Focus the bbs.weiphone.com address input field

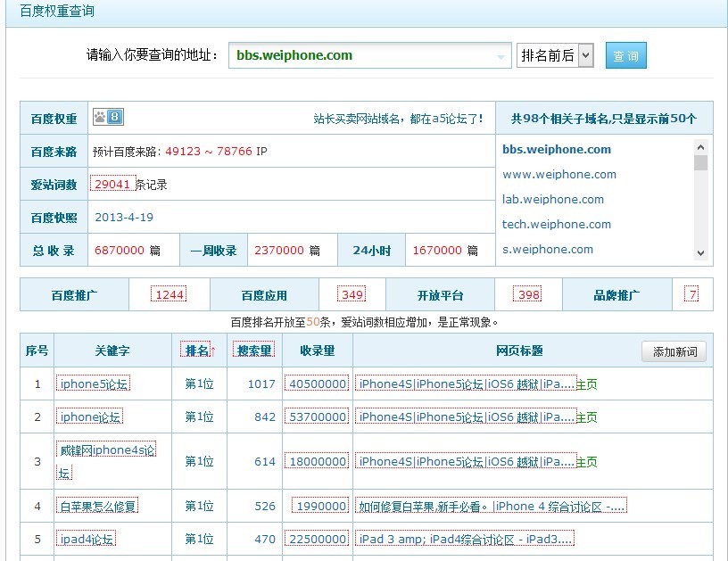pos(369,55)
